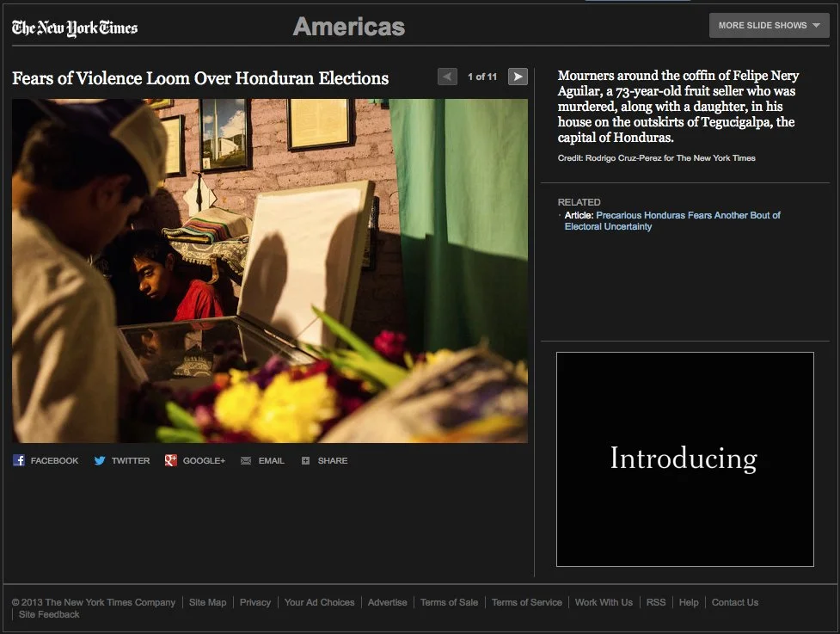This screenshot has height=634, width=840.
Task: Click the Introducing advertisement panel
Action: 684,459
